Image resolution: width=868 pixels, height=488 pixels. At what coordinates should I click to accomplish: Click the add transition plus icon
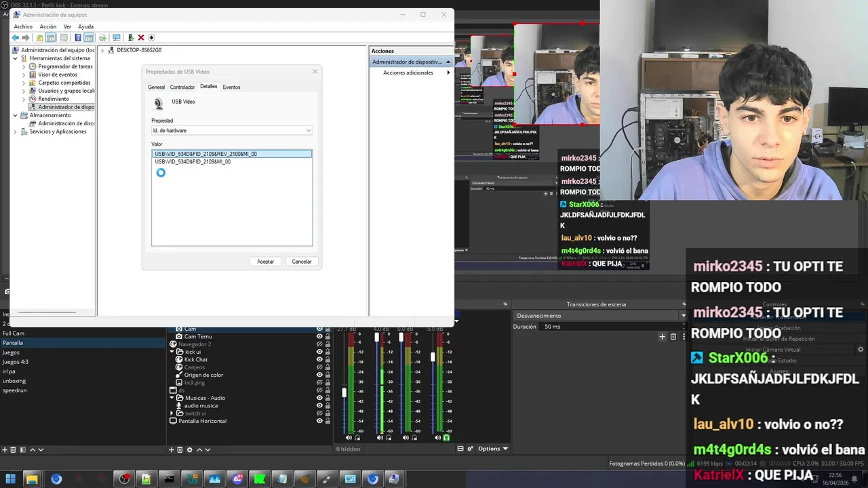663,336
